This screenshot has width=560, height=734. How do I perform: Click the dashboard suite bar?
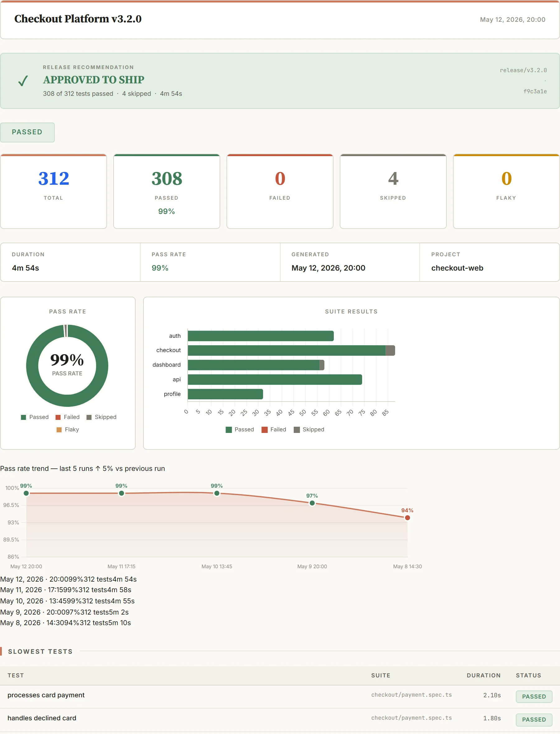(256, 365)
